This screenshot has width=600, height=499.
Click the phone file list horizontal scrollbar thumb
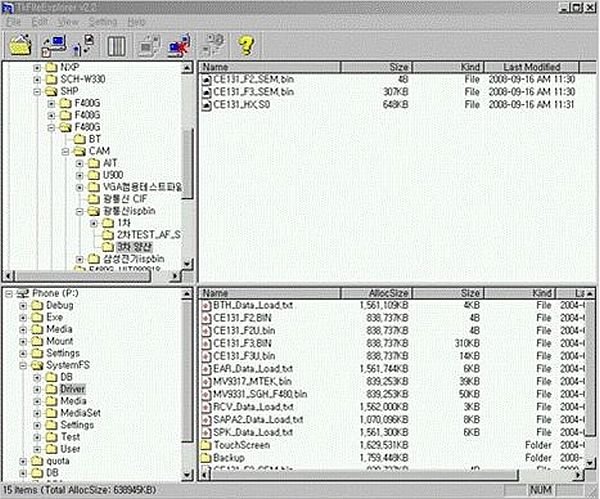pyautogui.click(x=364, y=475)
